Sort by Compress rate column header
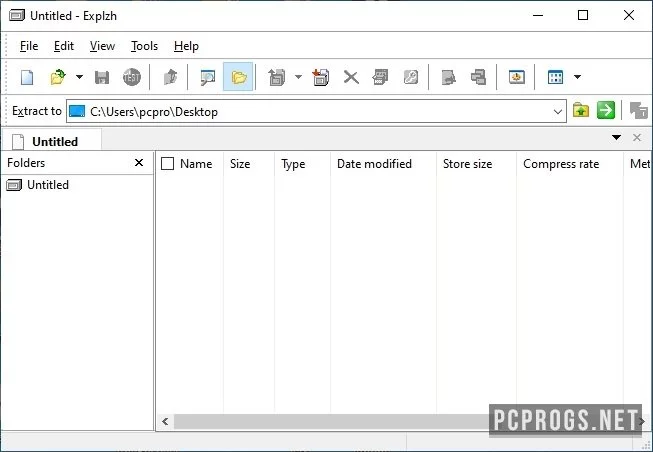 (x=570, y=164)
